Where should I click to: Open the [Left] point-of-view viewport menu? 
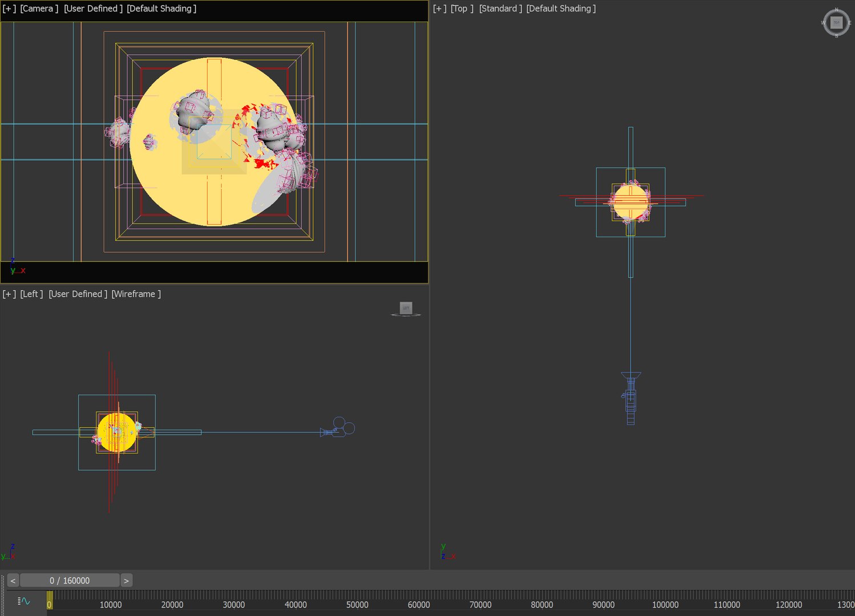31,294
